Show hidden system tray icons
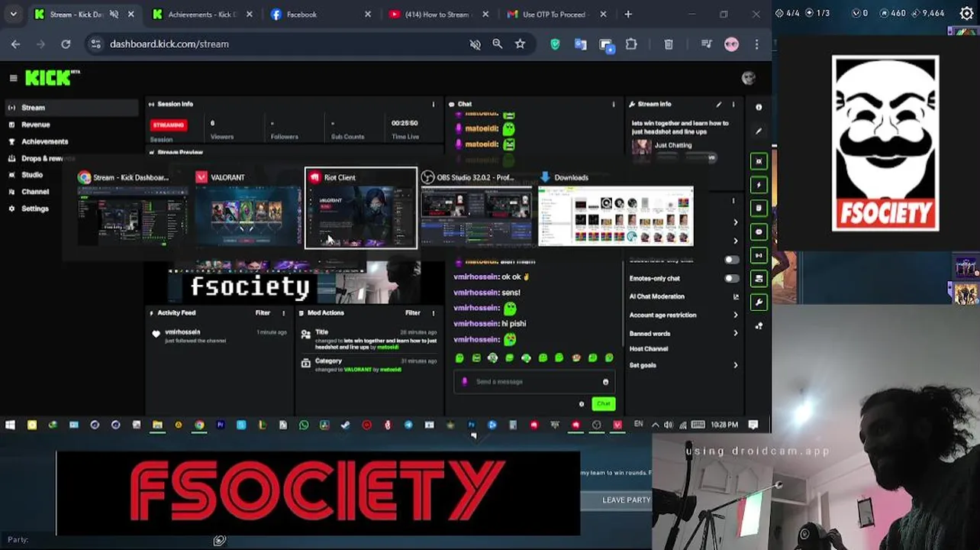Screen dimensions: 980x550 point(655,425)
